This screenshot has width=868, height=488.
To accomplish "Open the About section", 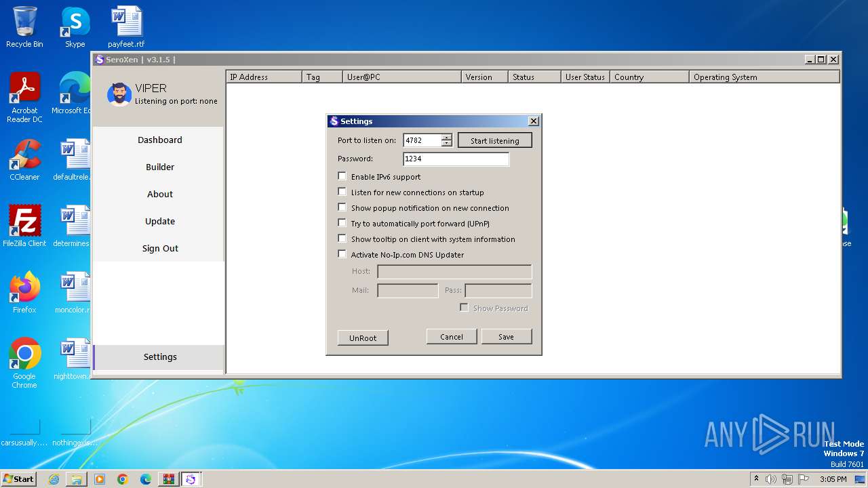I will coord(159,194).
